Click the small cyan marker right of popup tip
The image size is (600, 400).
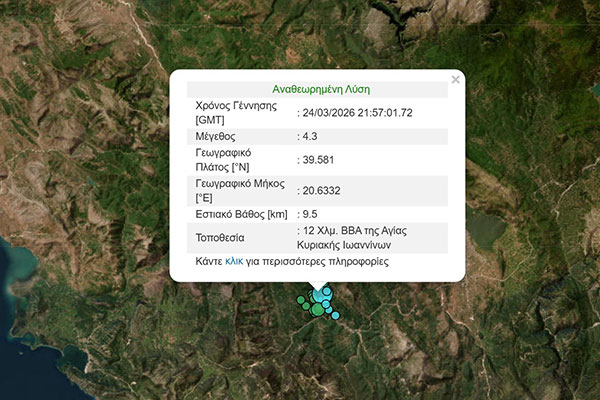pyautogui.click(x=327, y=290)
